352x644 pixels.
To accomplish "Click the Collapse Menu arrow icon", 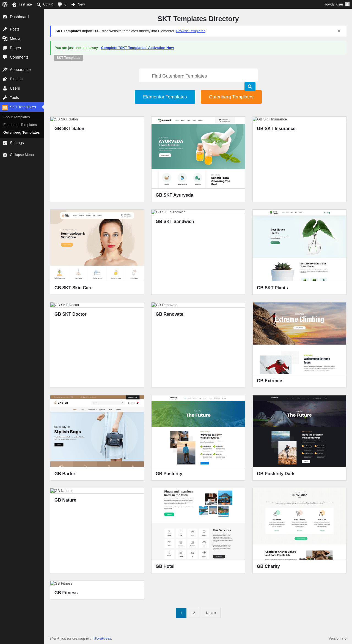I will tap(5, 155).
